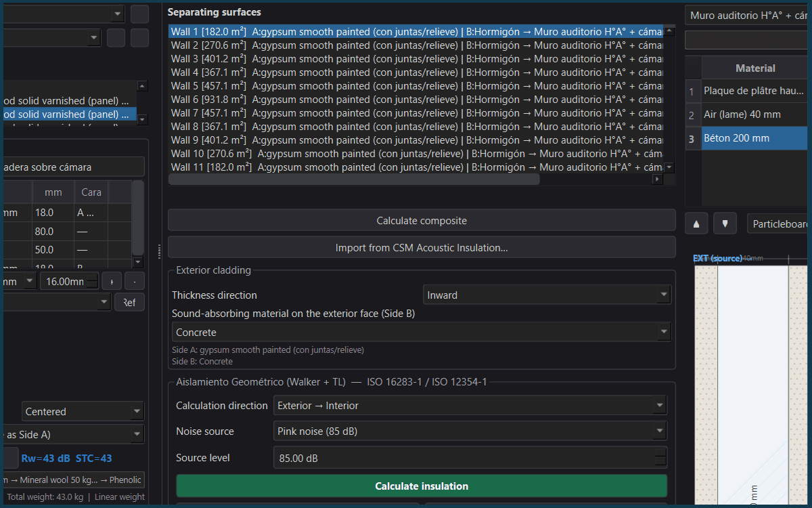This screenshot has width=812, height=508.
Task: Select Wall 5 [457.1 m²] row
Action: coord(416,86)
